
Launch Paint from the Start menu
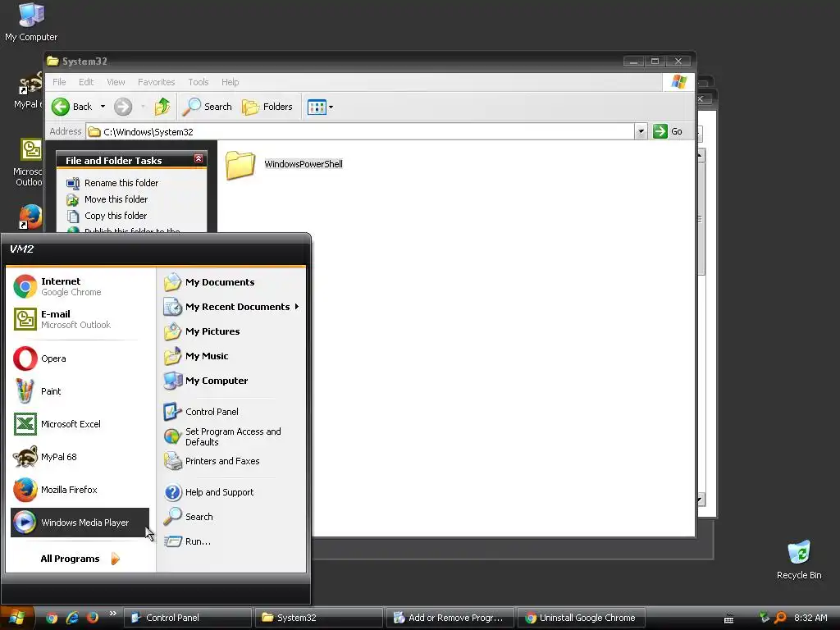point(80,391)
